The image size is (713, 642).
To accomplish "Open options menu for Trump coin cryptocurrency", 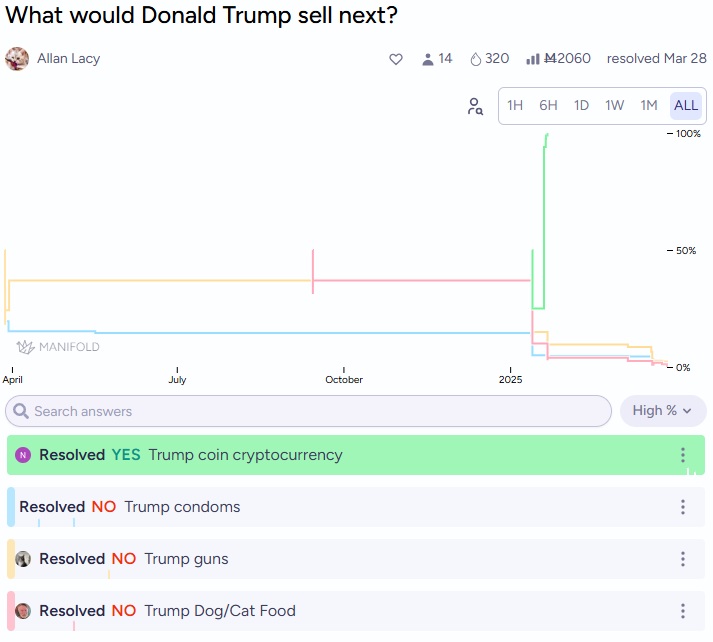I will pos(683,455).
